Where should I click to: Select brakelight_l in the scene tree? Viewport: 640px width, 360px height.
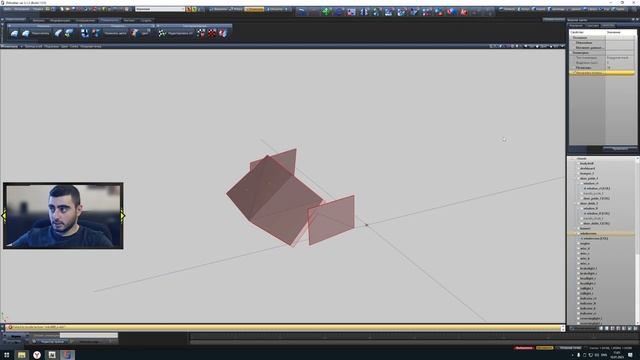pyautogui.click(x=589, y=268)
